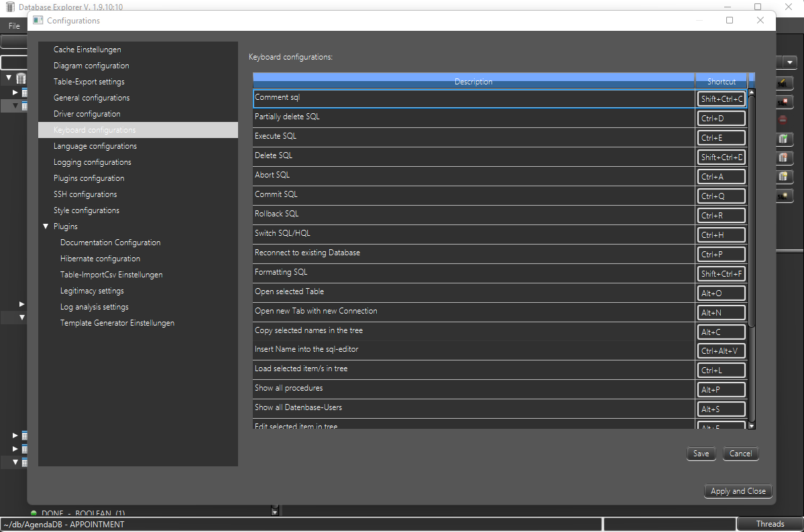Click the database icon with yellow badge
804x532 pixels.
pos(783,177)
